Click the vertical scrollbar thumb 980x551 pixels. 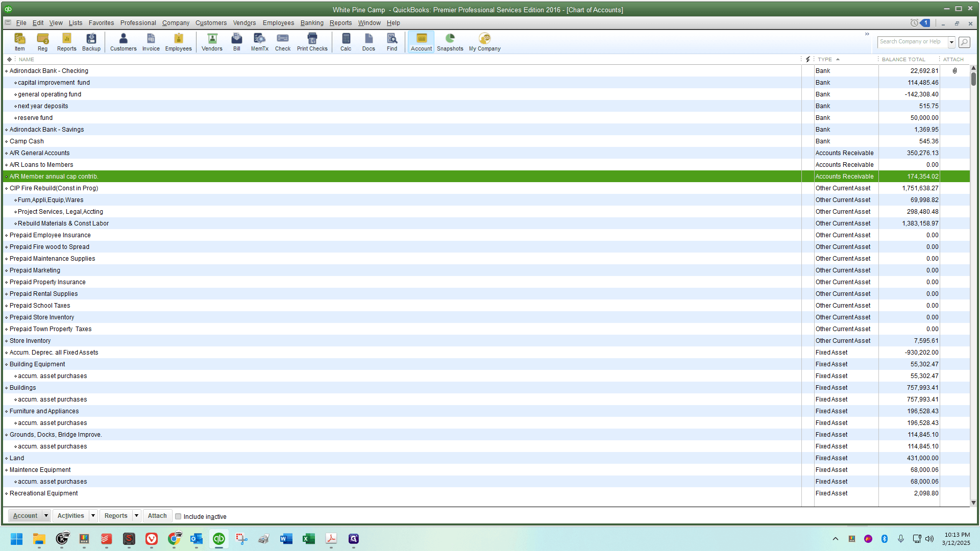[x=974, y=79]
